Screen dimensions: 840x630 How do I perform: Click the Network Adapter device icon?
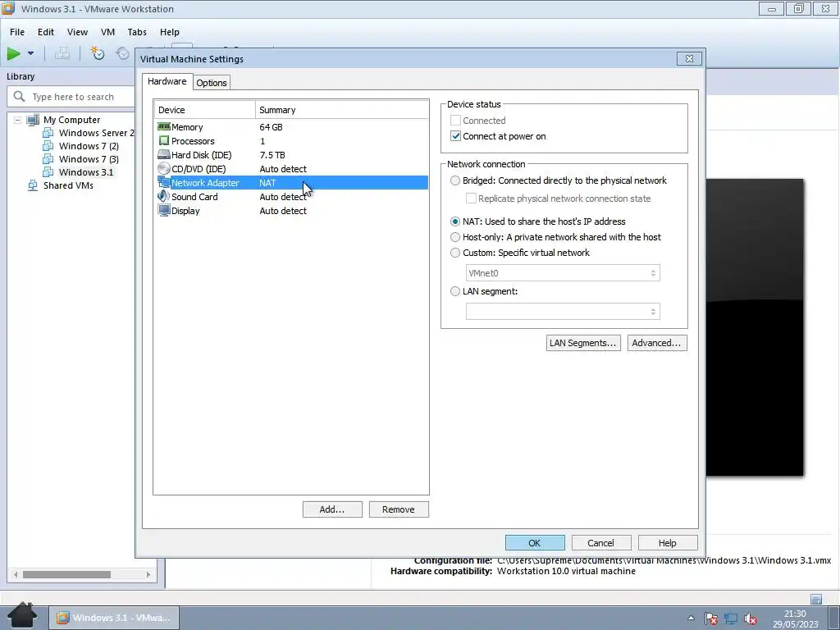(164, 182)
